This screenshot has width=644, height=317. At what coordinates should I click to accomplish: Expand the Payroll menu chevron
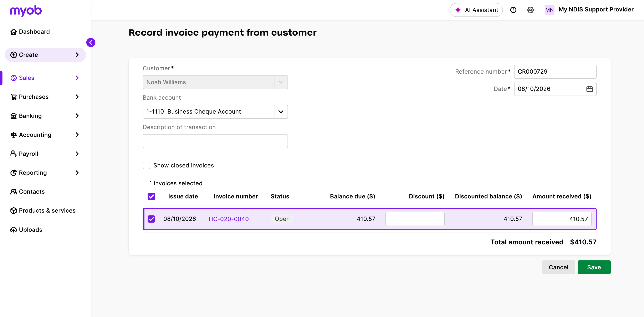coord(77,154)
